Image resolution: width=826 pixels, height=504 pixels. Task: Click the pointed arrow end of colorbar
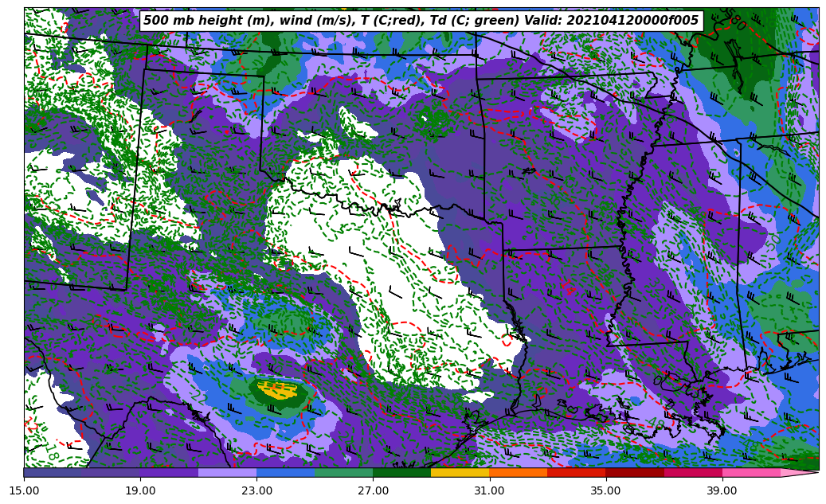click(803, 473)
